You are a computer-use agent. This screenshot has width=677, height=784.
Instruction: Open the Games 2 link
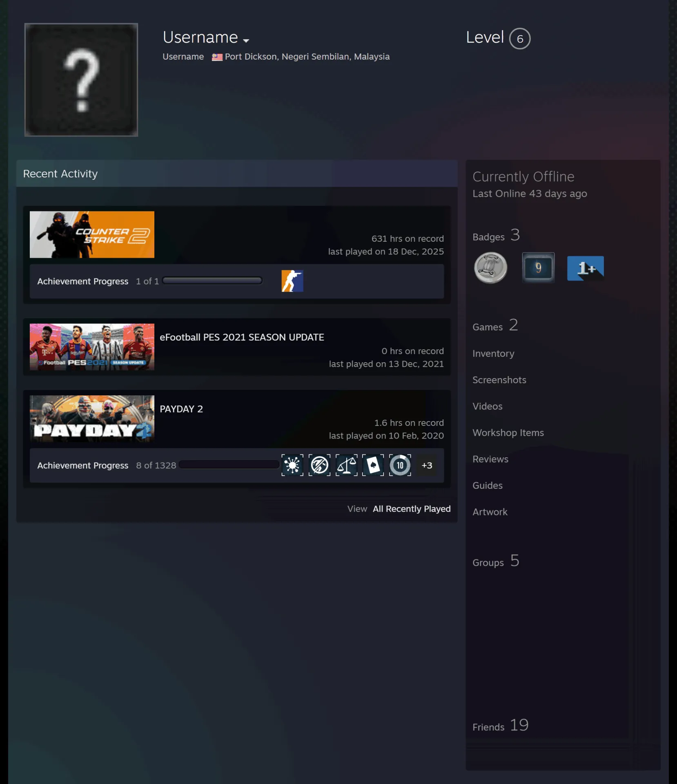pyautogui.click(x=495, y=326)
